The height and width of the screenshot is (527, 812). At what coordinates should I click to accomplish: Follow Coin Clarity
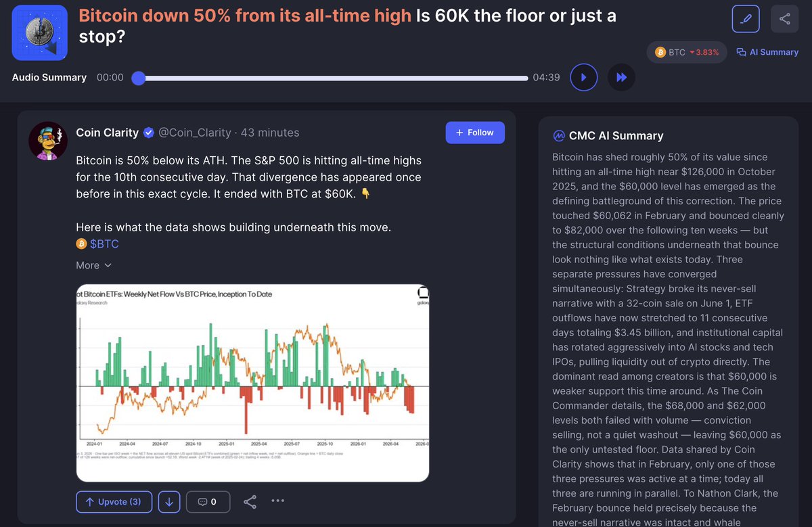point(475,133)
